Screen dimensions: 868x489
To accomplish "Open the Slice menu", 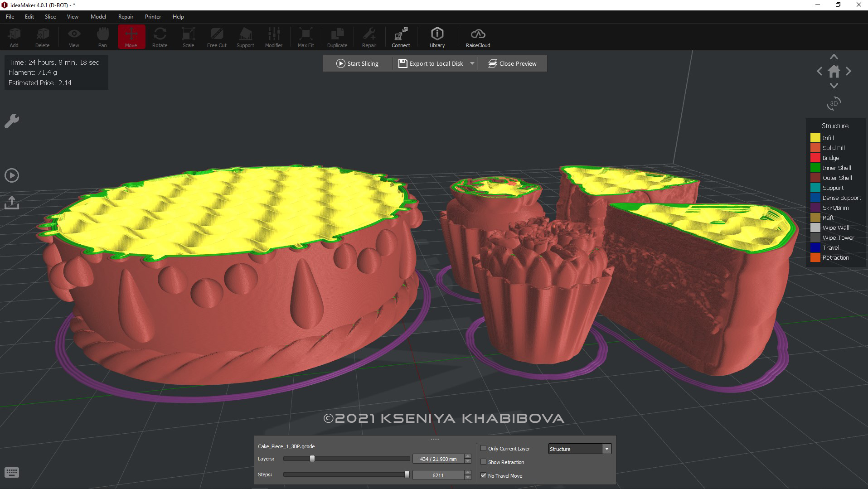I will point(50,16).
